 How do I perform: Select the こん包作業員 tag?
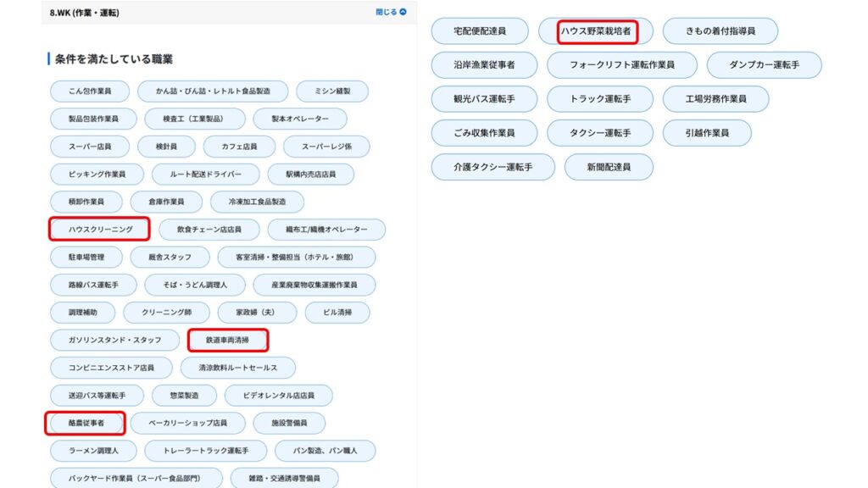coord(88,91)
